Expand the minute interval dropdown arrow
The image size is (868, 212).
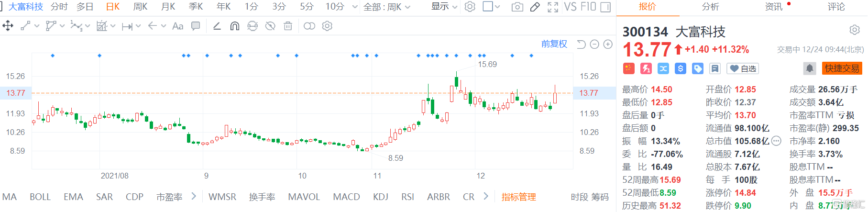pyautogui.click(x=355, y=7)
